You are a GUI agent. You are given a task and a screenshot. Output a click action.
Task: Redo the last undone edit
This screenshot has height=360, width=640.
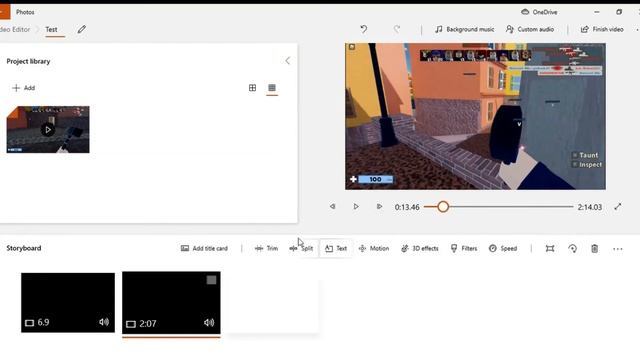397,29
